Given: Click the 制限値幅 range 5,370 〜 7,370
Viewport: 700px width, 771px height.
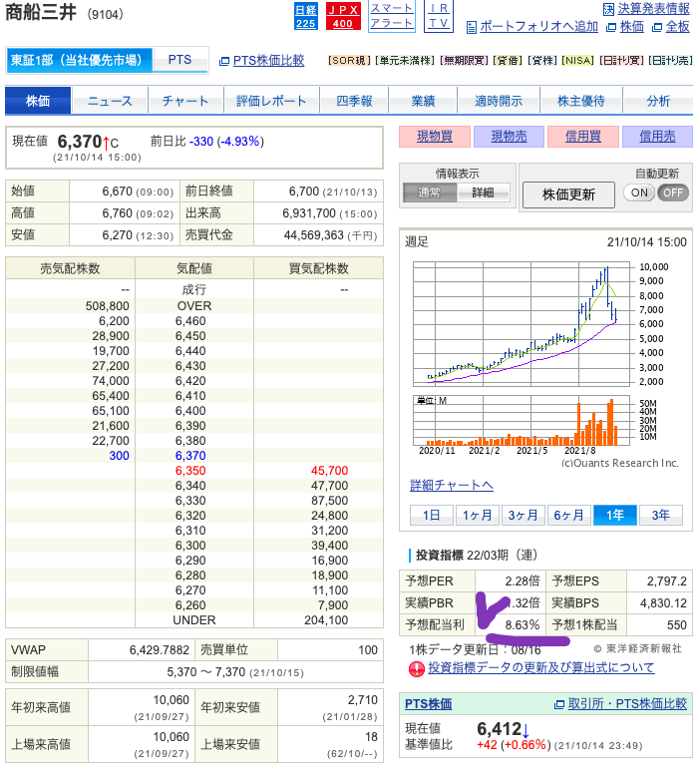Looking at the screenshot, I should 206,672.
